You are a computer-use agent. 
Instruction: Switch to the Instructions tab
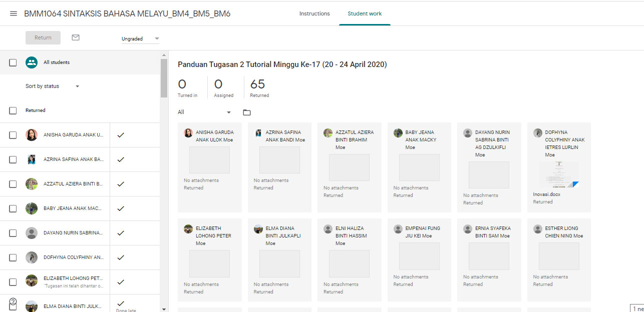point(314,13)
